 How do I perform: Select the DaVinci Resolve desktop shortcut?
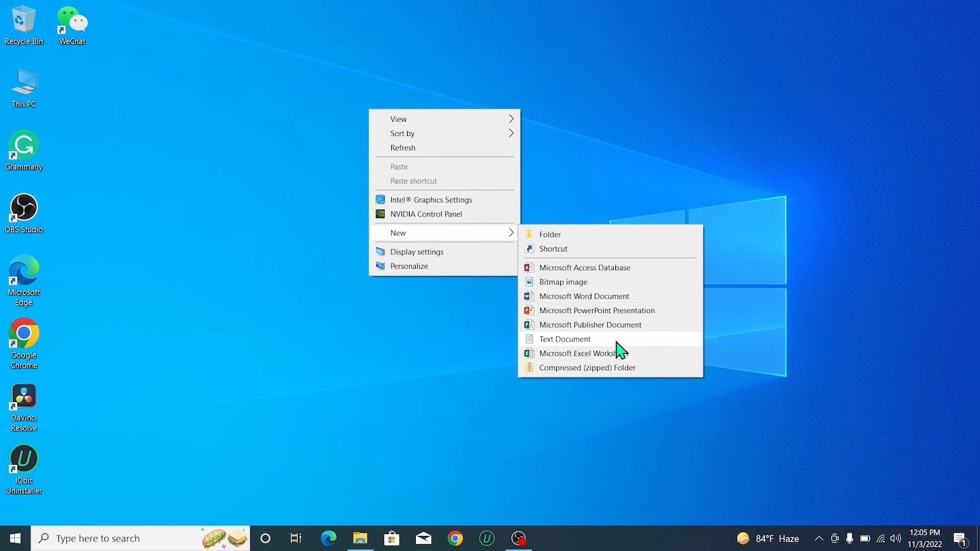click(x=24, y=407)
